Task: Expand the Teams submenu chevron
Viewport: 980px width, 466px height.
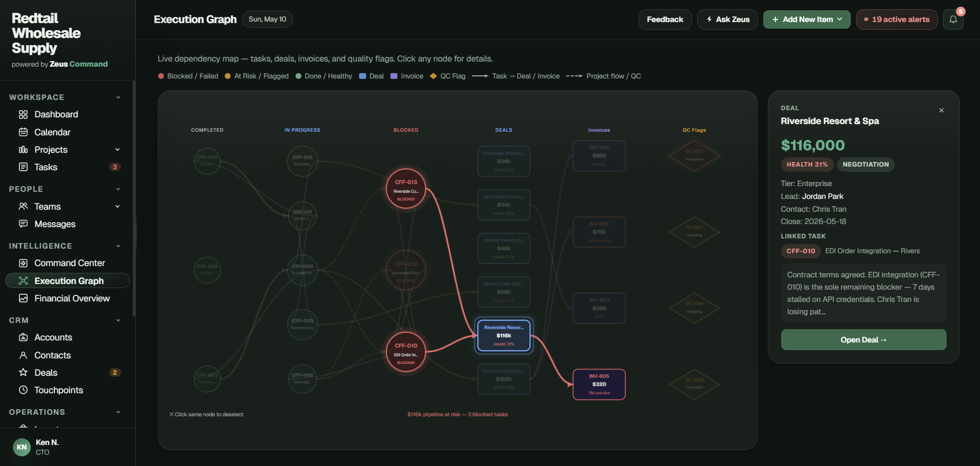Action: click(117, 207)
